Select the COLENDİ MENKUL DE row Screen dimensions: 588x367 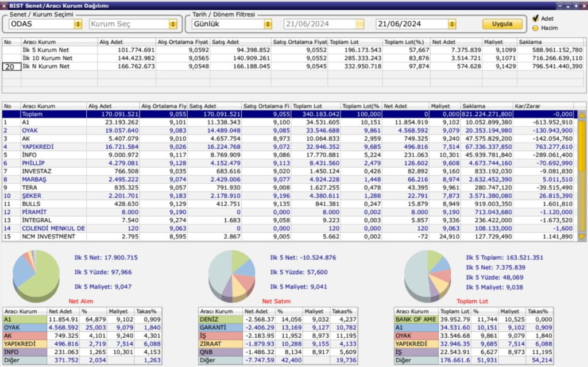pos(288,229)
